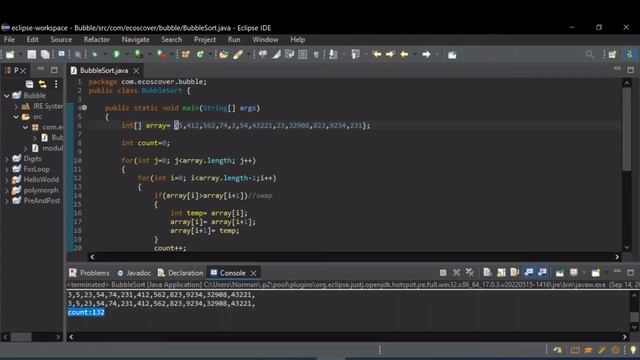This screenshot has width=640, height=360.
Task: Save the current BubbleSort.java file
Action: point(31,55)
